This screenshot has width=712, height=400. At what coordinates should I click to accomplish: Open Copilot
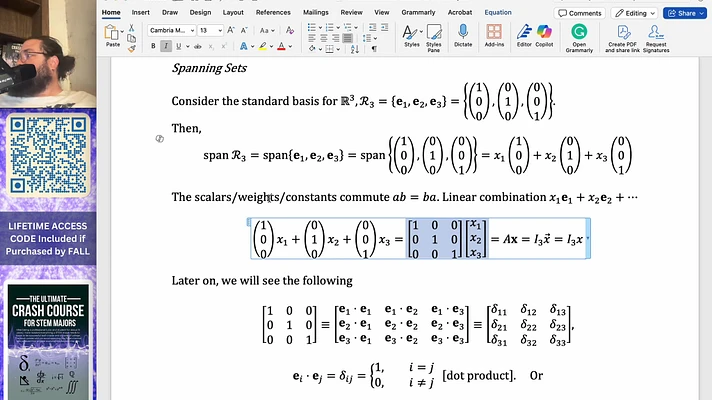click(x=544, y=35)
